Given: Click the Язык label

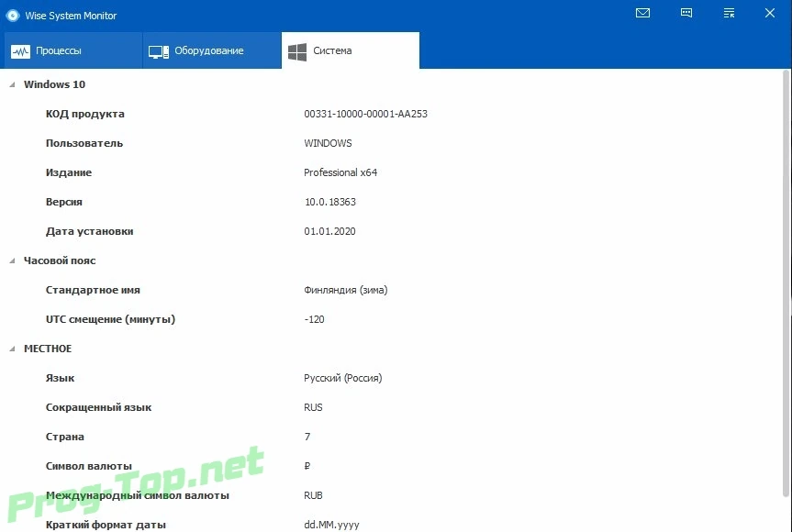Looking at the screenshot, I should tap(60, 378).
